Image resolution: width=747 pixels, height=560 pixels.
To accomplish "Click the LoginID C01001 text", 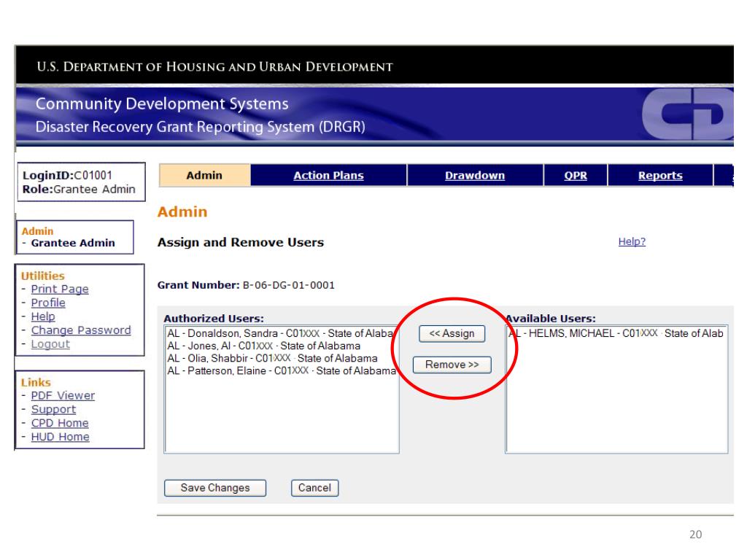I will point(67,175).
